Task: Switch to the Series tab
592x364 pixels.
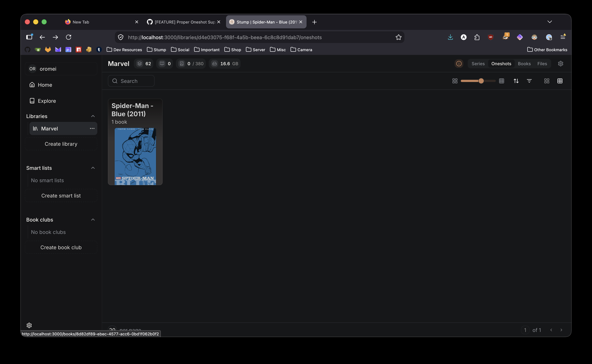Action: click(478, 63)
